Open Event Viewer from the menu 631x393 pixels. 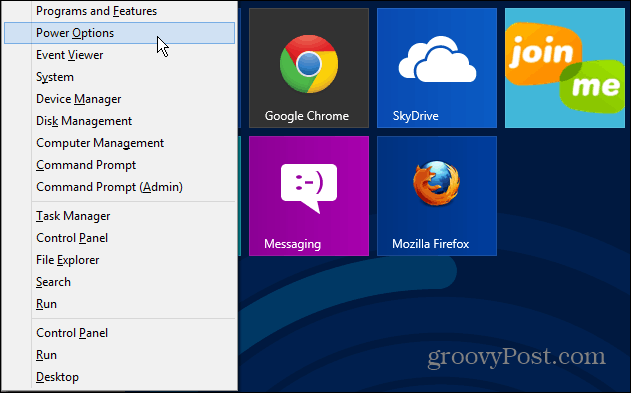119,55
